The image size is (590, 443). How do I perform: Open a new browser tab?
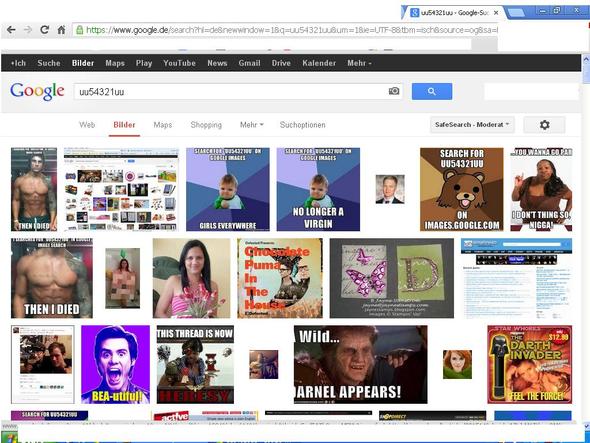pos(516,13)
